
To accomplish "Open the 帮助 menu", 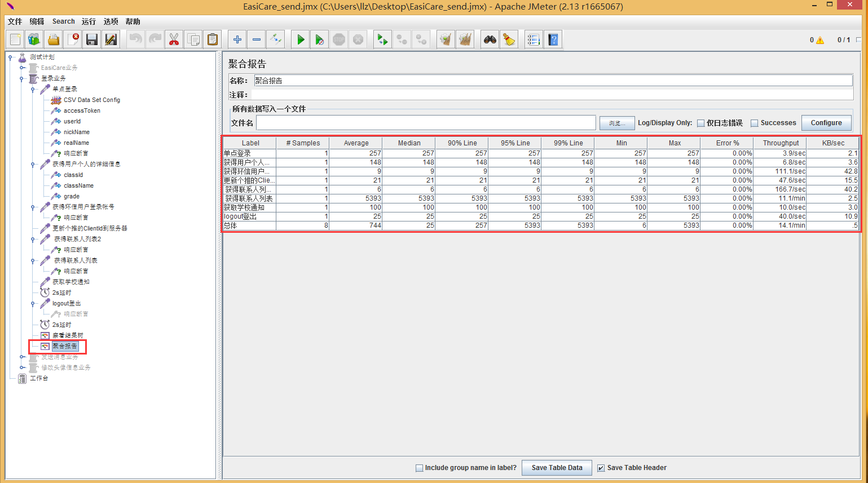I will click(133, 21).
